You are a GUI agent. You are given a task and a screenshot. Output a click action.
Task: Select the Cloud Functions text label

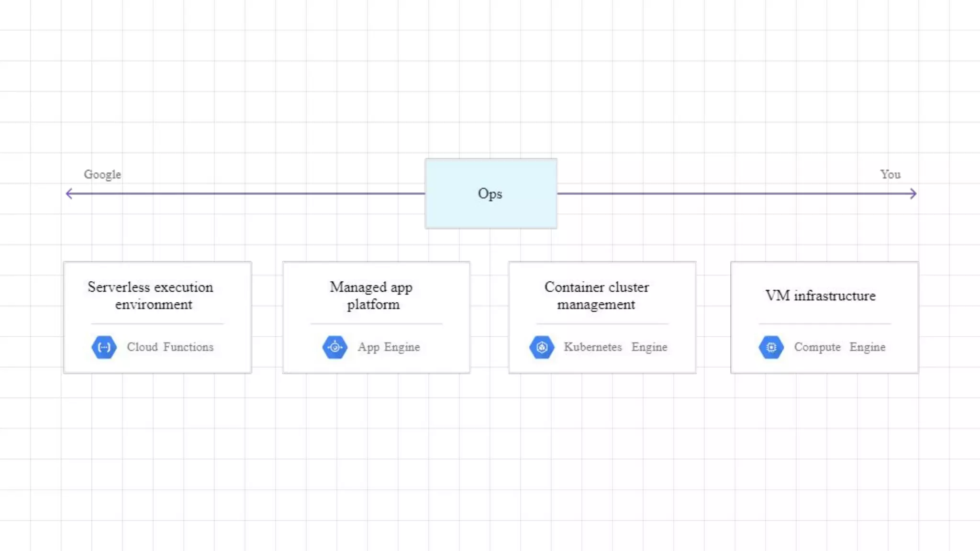pyautogui.click(x=170, y=347)
